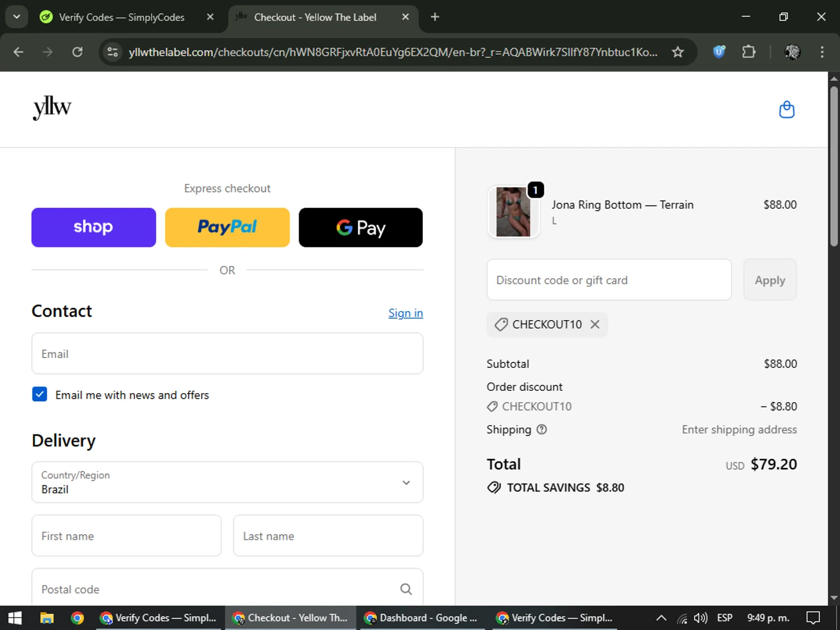Open the Bitwarden shield extension icon
The width and height of the screenshot is (840, 630).
pyautogui.click(x=719, y=52)
